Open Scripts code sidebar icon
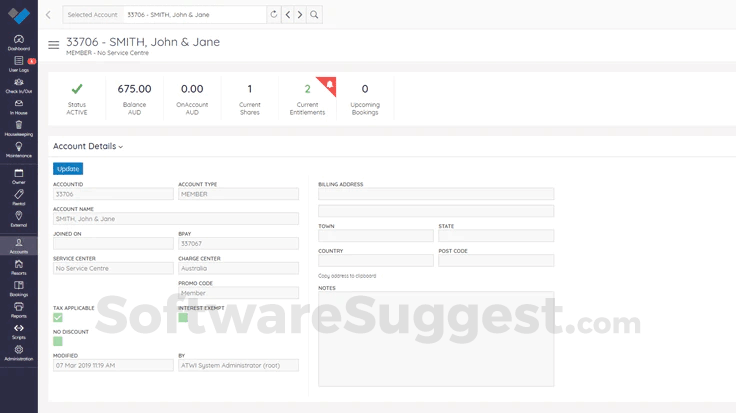 (19, 331)
